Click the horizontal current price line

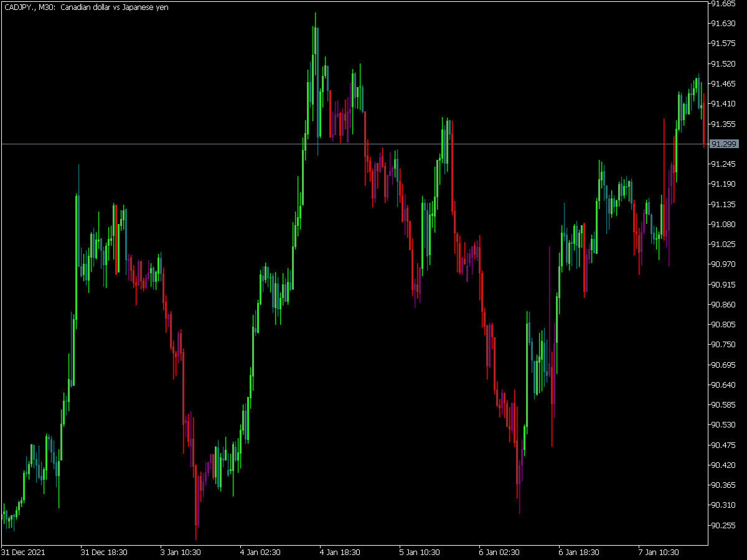354,144
